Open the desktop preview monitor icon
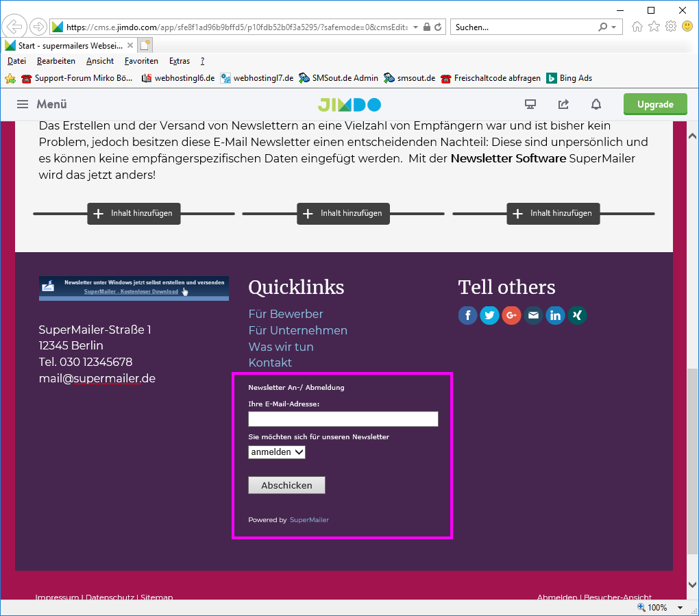699x616 pixels. pyautogui.click(x=530, y=104)
